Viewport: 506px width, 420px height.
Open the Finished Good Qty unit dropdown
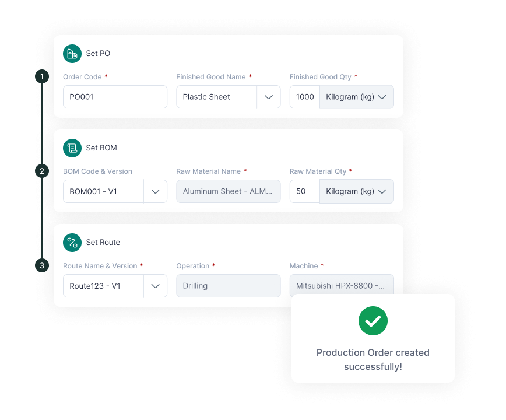click(x=357, y=97)
